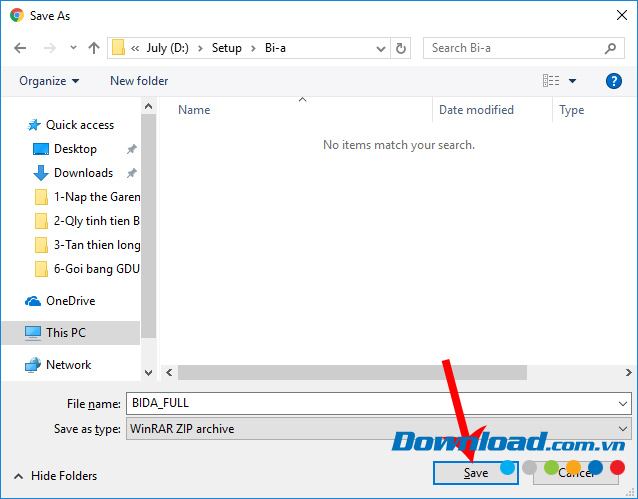Click the folder icon in address bar
Image resolution: width=638 pixels, height=499 pixels.
click(x=118, y=48)
